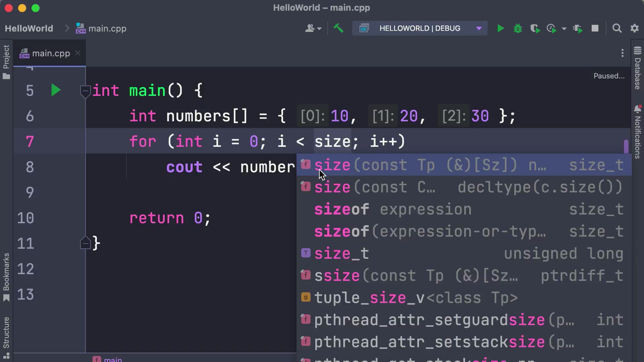Click the Paused... analysis status text
The height and width of the screenshot is (362, 644).
(609, 76)
